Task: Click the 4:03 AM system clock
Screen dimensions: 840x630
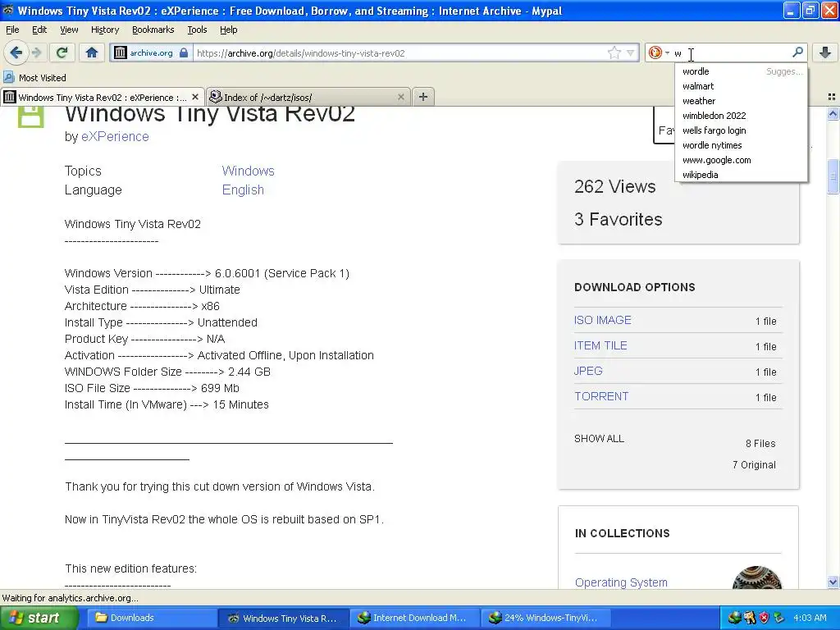Action: [x=810, y=618]
